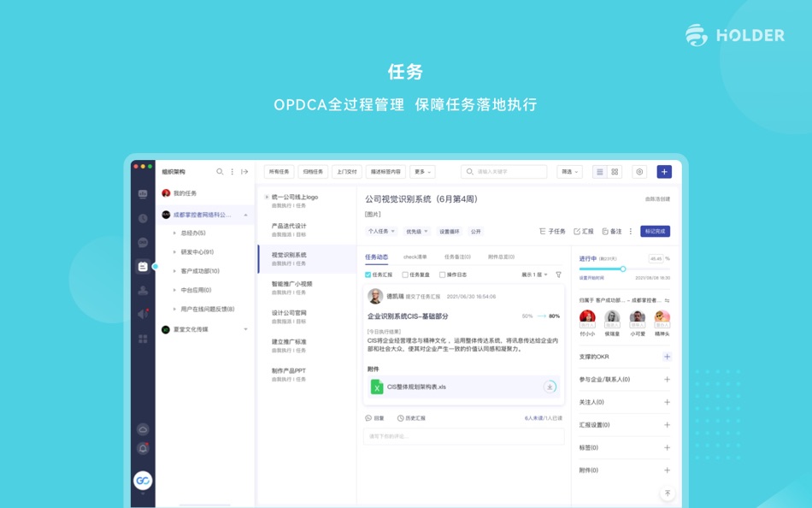Open the apps grid icon in sidebar

143,339
